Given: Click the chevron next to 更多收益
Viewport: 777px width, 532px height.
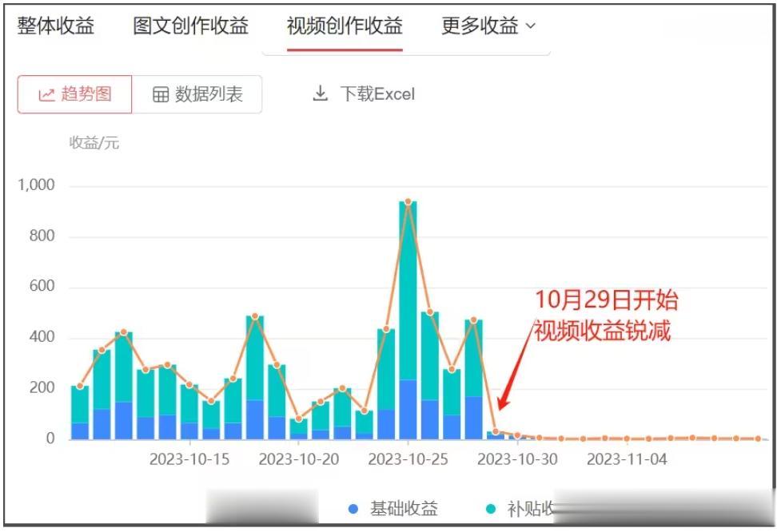Looking at the screenshot, I should (x=530, y=26).
